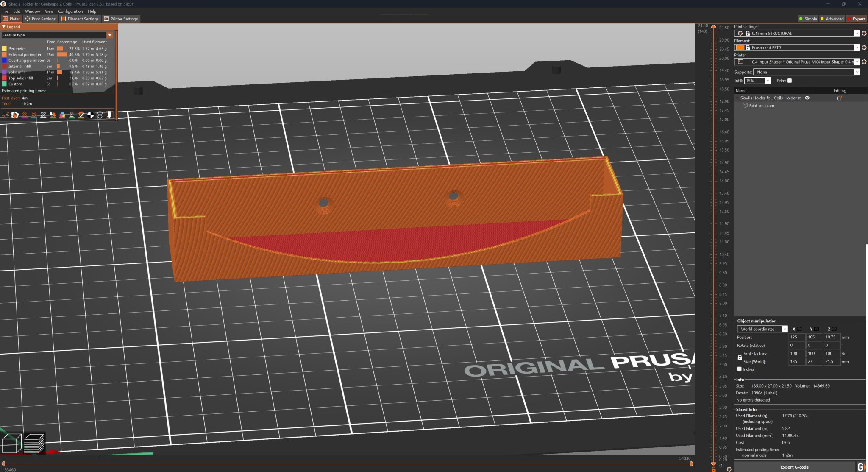Click the Export G-code button

(794, 467)
